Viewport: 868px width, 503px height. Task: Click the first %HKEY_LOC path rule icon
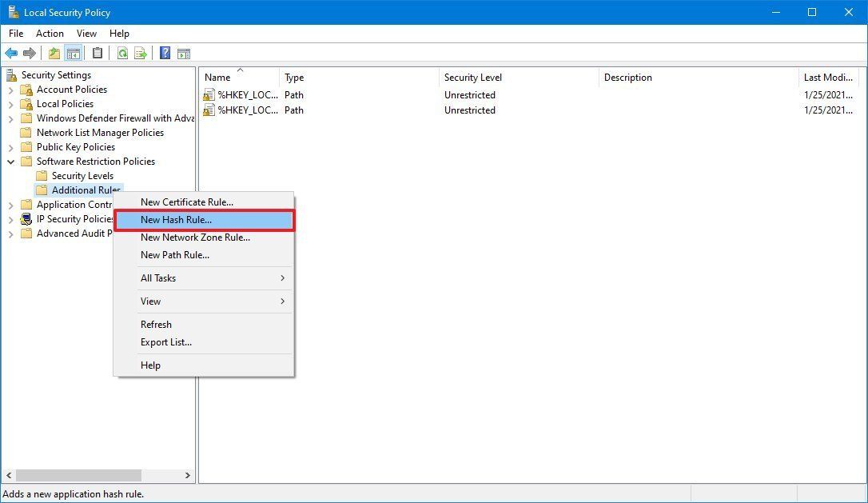pyautogui.click(x=209, y=95)
